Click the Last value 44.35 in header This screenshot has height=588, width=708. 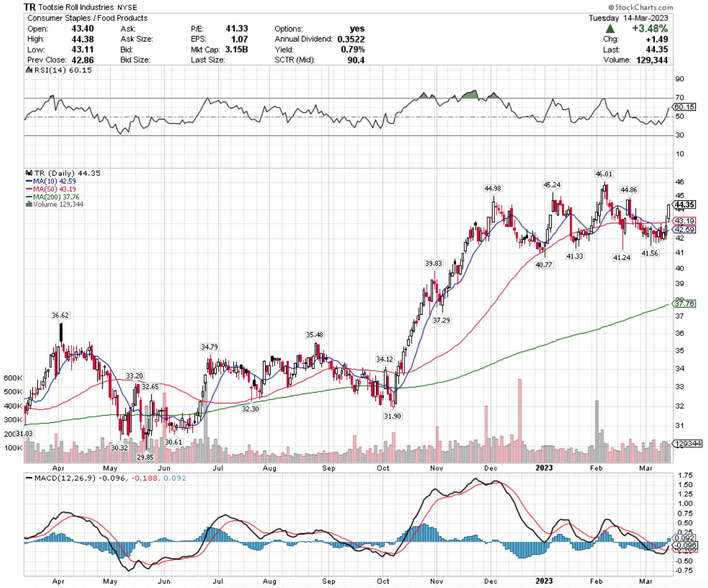[657, 50]
